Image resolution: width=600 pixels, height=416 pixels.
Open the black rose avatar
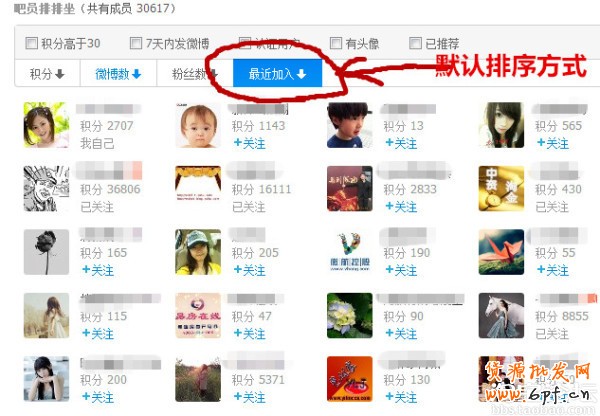[46, 252]
